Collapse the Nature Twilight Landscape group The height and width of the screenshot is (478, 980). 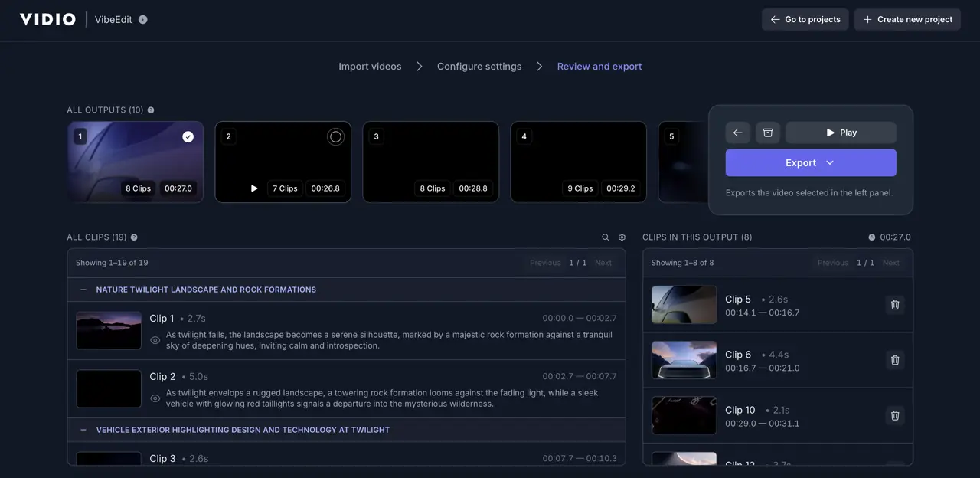83,290
